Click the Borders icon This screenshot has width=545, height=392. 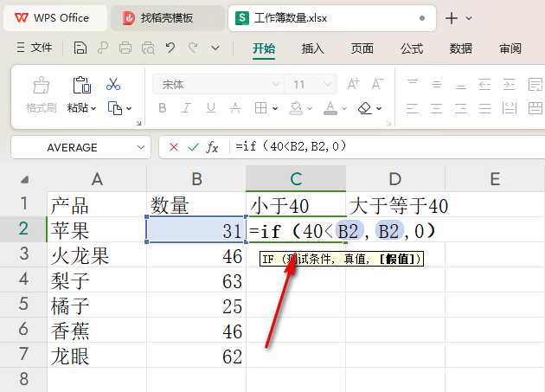260,108
